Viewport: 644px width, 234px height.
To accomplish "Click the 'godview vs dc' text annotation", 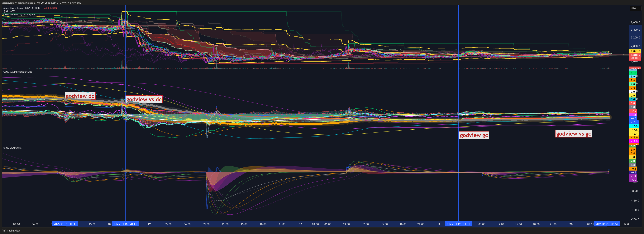I will coord(144,99).
